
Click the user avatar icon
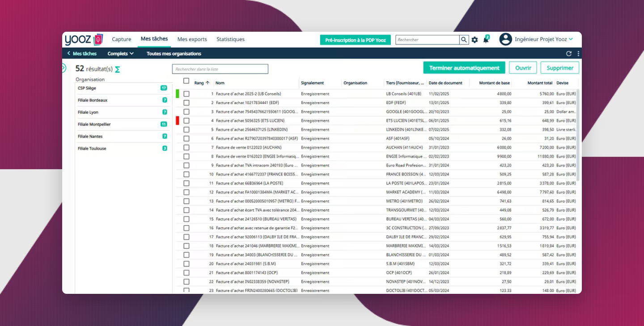click(x=505, y=39)
